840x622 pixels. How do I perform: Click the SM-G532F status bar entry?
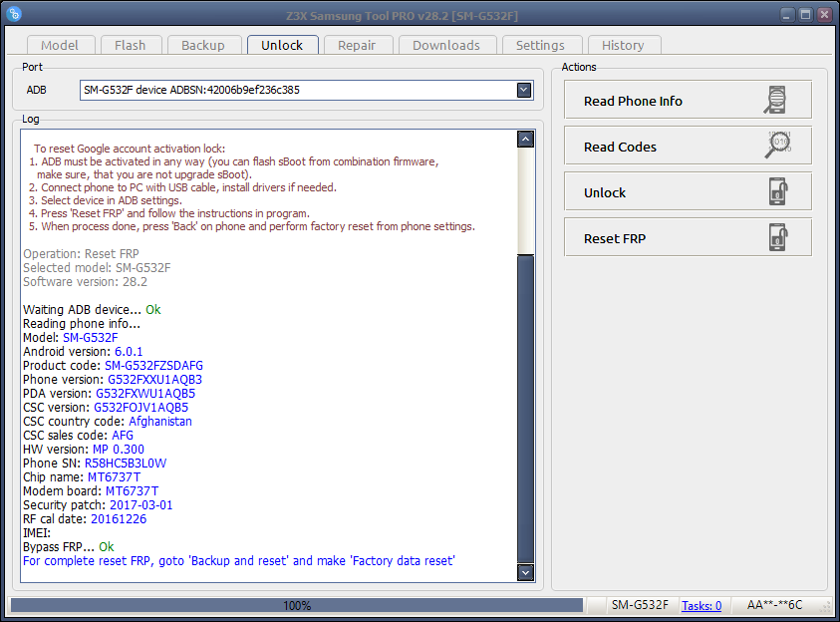coord(640,605)
